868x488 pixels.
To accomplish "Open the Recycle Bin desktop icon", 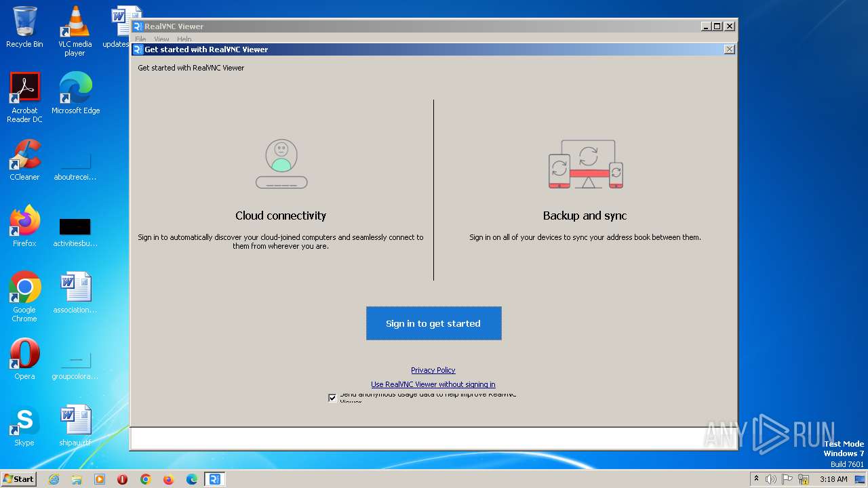I will [24, 27].
